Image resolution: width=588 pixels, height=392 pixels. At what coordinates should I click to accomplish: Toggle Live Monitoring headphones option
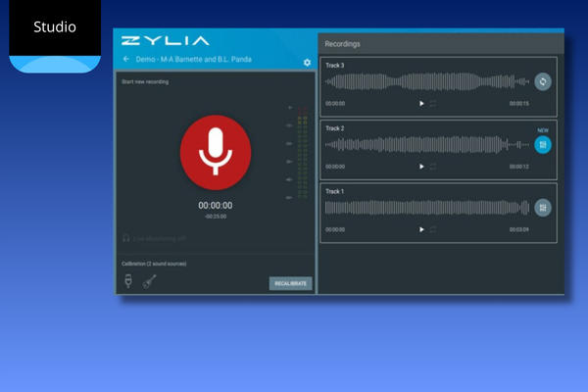click(154, 238)
